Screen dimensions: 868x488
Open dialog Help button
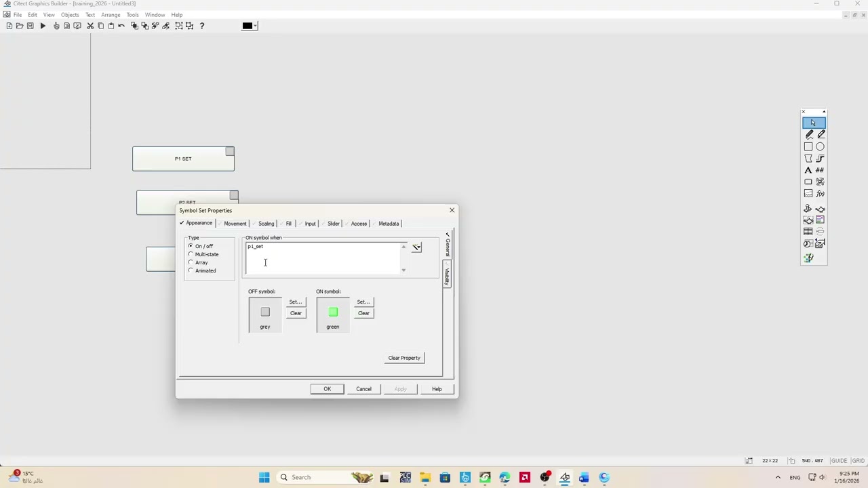pos(437,389)
